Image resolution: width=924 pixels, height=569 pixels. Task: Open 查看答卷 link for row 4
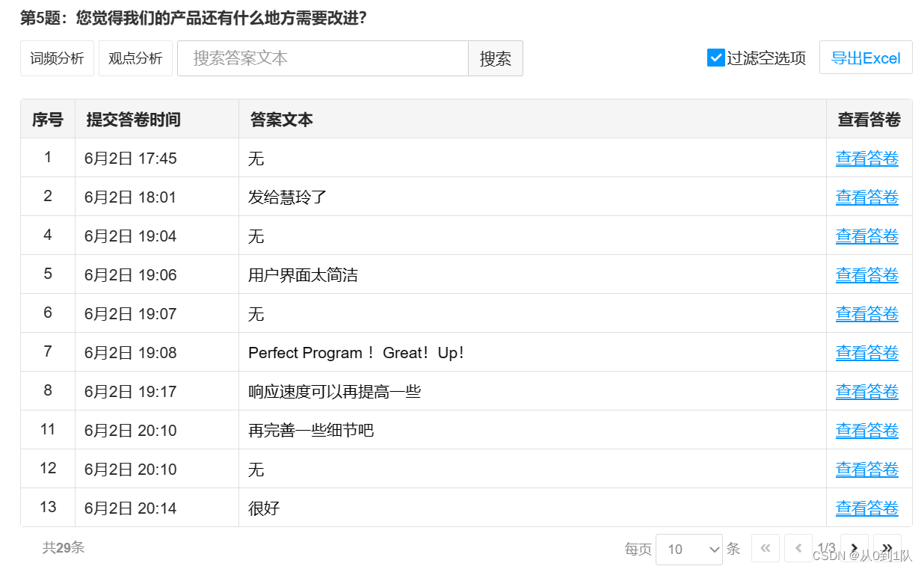[x=867, y=236]
